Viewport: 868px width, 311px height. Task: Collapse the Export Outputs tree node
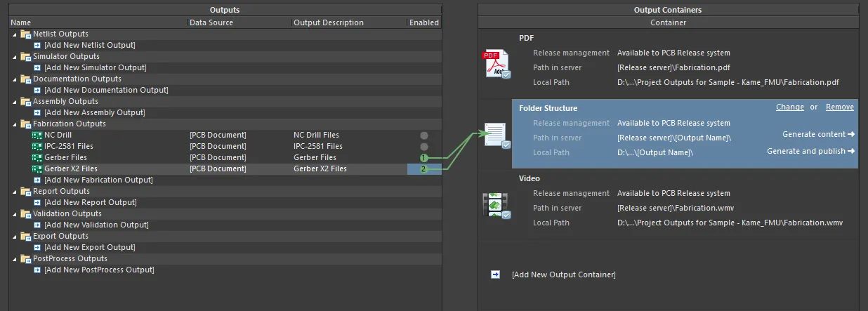click(15, 237)
